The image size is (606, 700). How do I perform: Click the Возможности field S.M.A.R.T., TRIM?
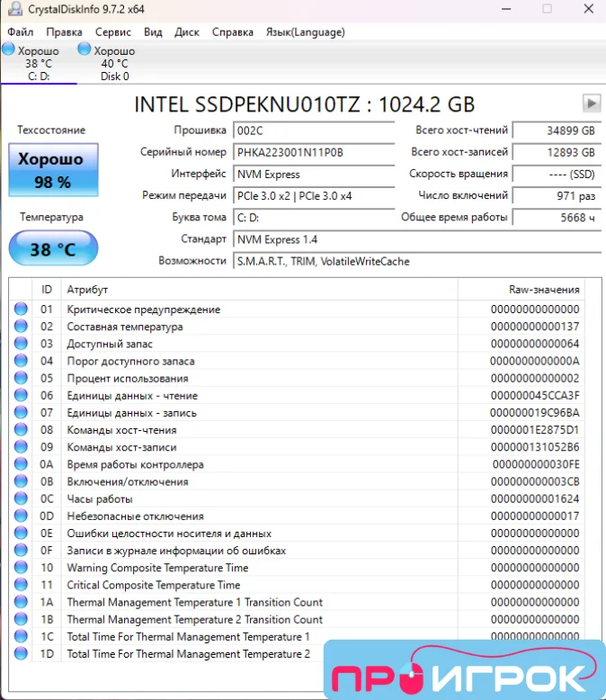(x=417, y=261)
